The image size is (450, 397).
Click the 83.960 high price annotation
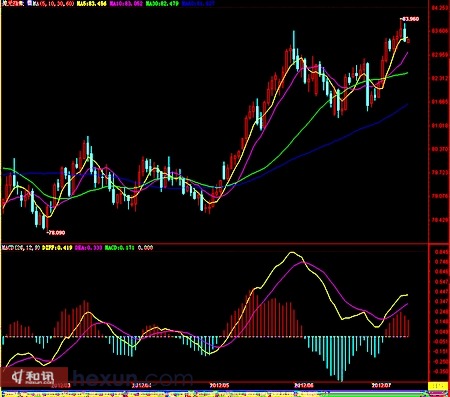pyautogui.click(x=410, y=19)
